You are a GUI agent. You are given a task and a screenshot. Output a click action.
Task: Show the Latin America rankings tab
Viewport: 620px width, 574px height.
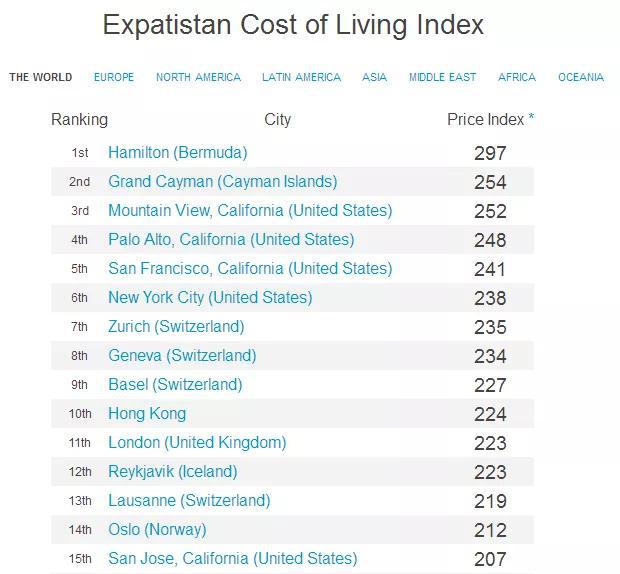tap(301, 77)
